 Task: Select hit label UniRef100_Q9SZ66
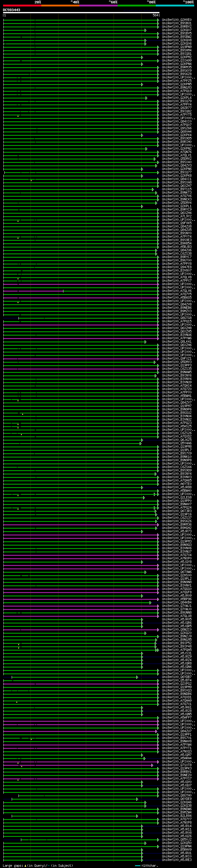(177, 128)
